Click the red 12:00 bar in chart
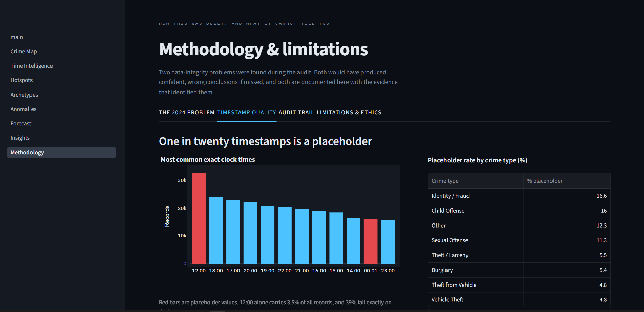The image size is (644, 312). [x=199, y=218]
